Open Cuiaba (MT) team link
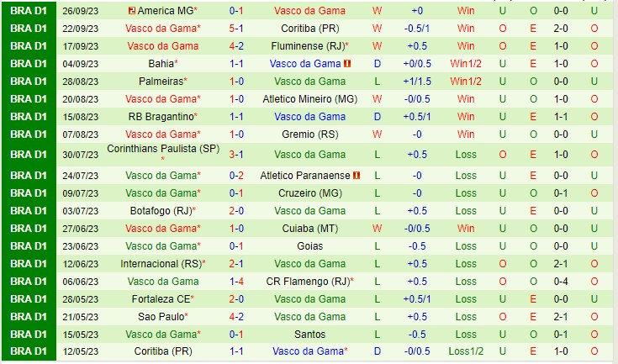Screen dimensions: 618x364 (x=309, y=229)
